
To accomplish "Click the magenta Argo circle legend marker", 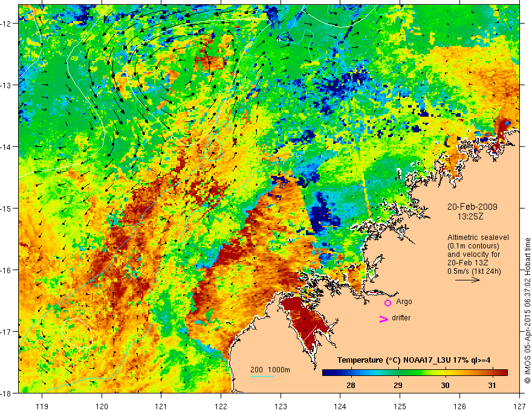I will 388,303.
